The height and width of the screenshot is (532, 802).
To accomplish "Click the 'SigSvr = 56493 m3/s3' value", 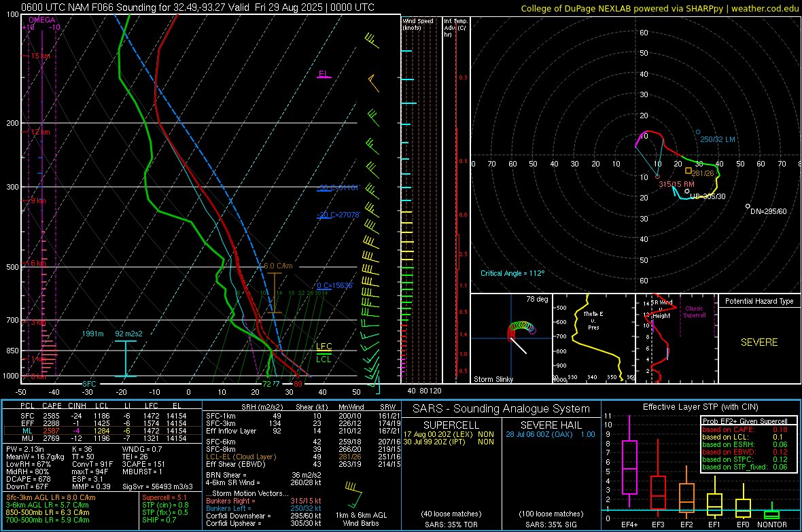I will (x=158, y=486).
